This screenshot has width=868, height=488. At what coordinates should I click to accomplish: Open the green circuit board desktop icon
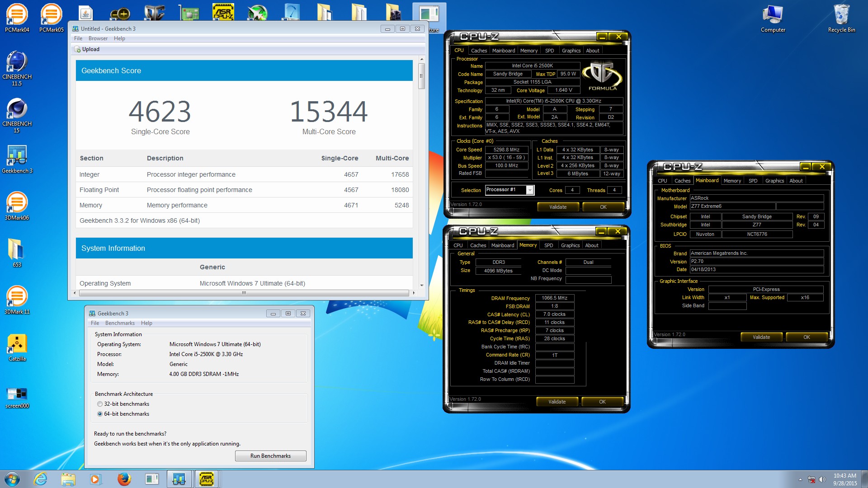[x=189, y=13]
